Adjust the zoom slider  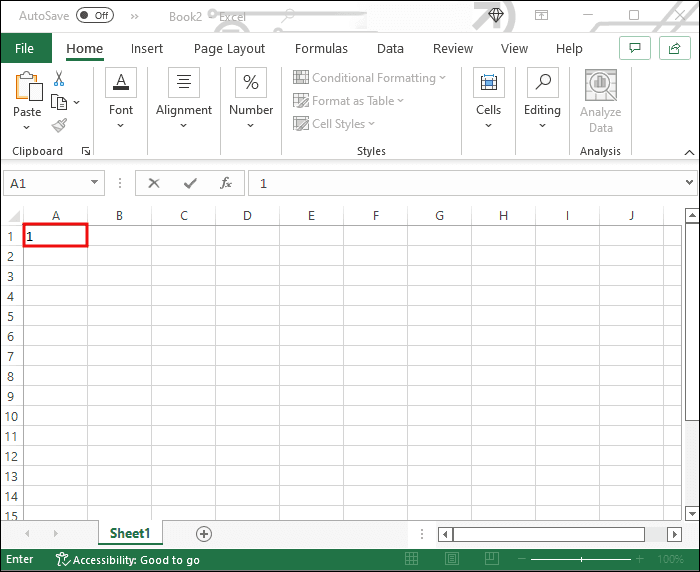point(581,559)
